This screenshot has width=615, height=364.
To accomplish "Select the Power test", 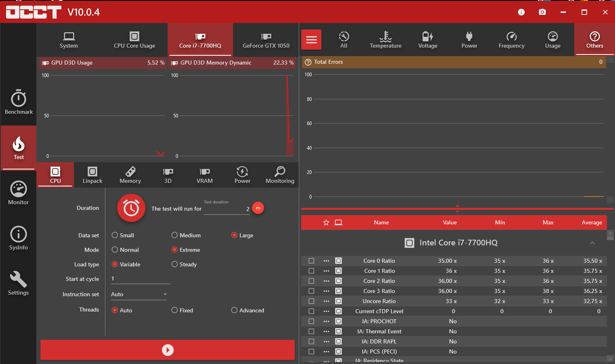I will 242,175.
